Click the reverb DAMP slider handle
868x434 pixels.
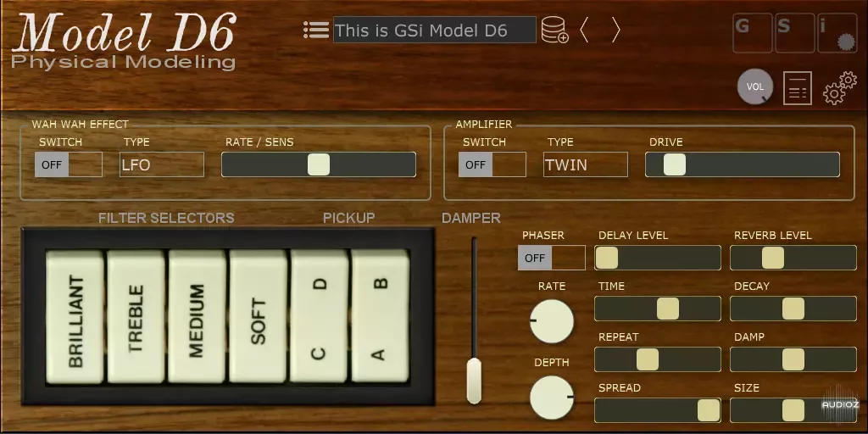click(x=793, y=359)
